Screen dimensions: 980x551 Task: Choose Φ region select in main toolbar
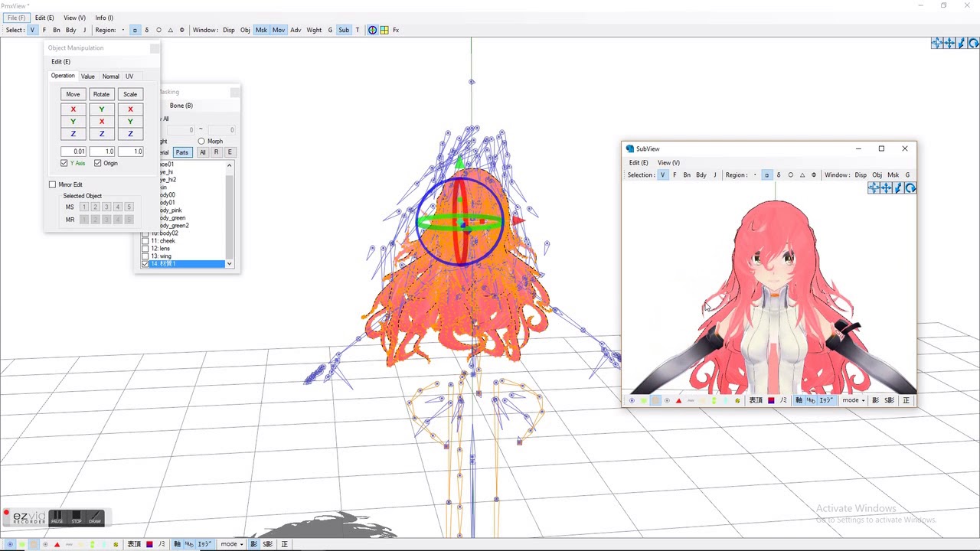(181, 30)
